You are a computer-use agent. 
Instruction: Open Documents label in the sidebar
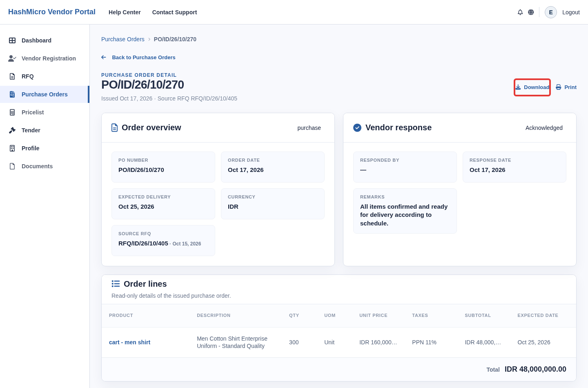click(37, 166)
